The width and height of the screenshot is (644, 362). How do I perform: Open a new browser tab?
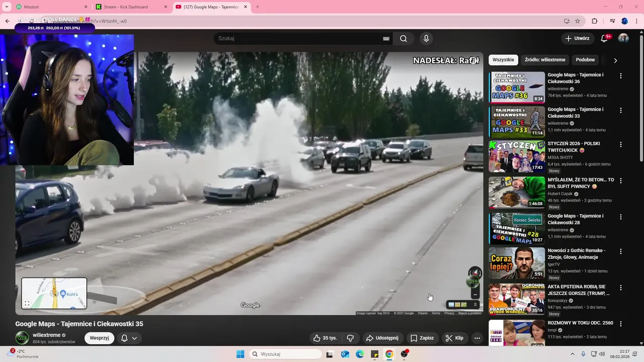click(x=258, y=7)
